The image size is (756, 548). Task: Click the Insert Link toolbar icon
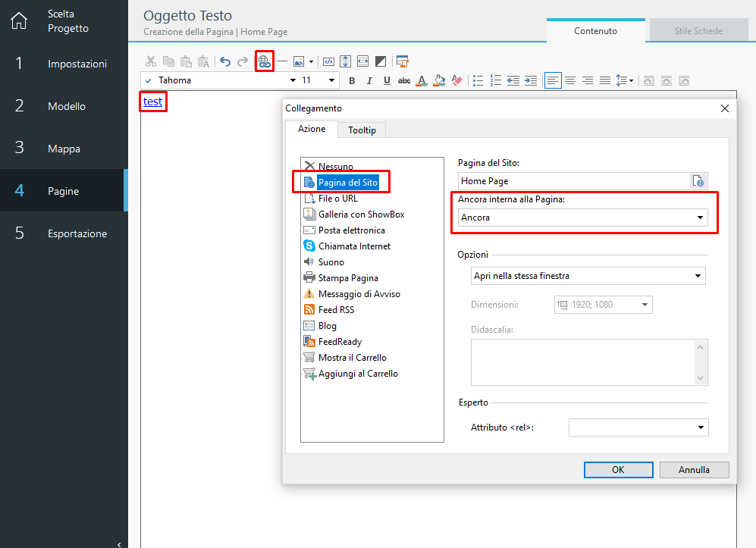point(264,61)
